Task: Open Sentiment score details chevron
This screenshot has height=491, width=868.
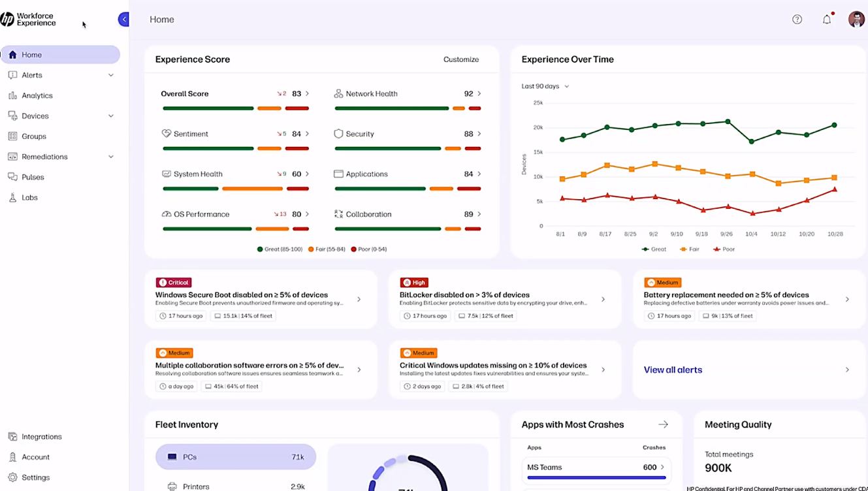Action: [x=307, y=133]
